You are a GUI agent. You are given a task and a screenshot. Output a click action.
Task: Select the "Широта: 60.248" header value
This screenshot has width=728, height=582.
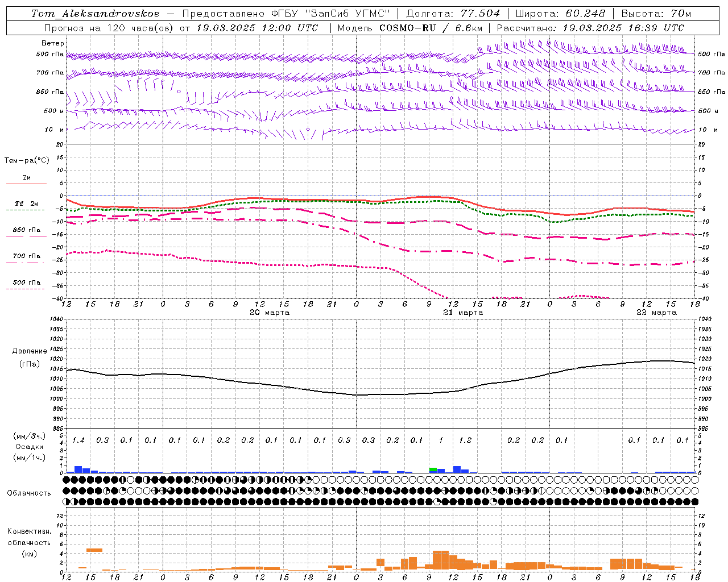coord(560,14)
